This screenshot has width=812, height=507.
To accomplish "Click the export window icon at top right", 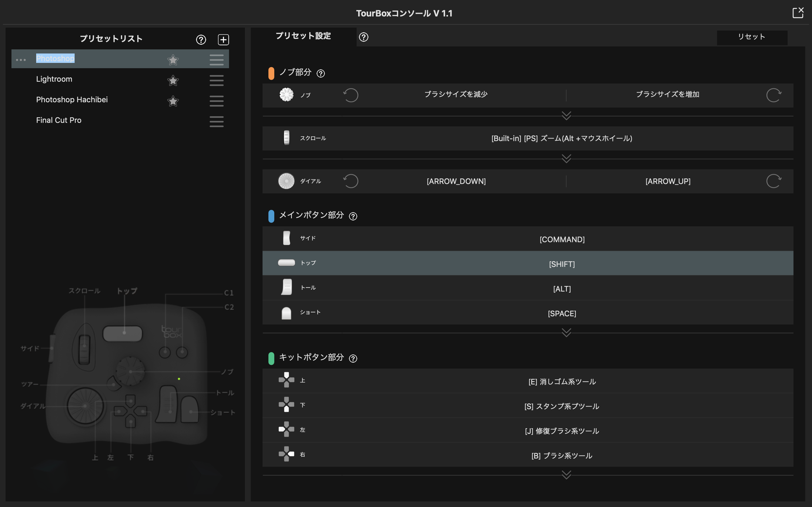I will tap(798, 13).
